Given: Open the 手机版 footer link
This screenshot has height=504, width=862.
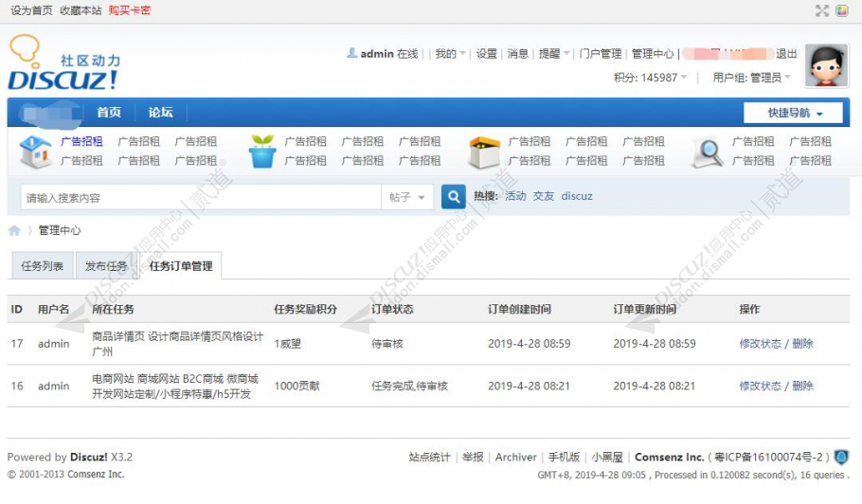Looking at the screenshot, I should click(x=564, y=457).
